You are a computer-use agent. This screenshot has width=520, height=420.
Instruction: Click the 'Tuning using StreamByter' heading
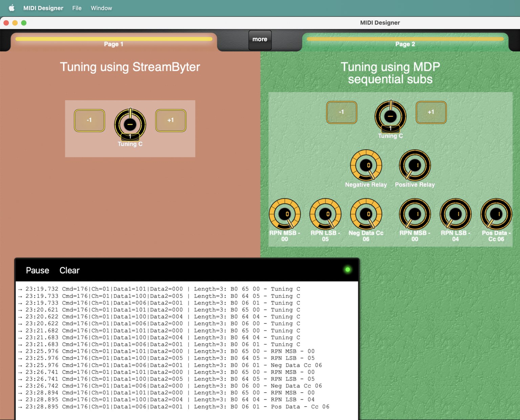tap(130, 67)
